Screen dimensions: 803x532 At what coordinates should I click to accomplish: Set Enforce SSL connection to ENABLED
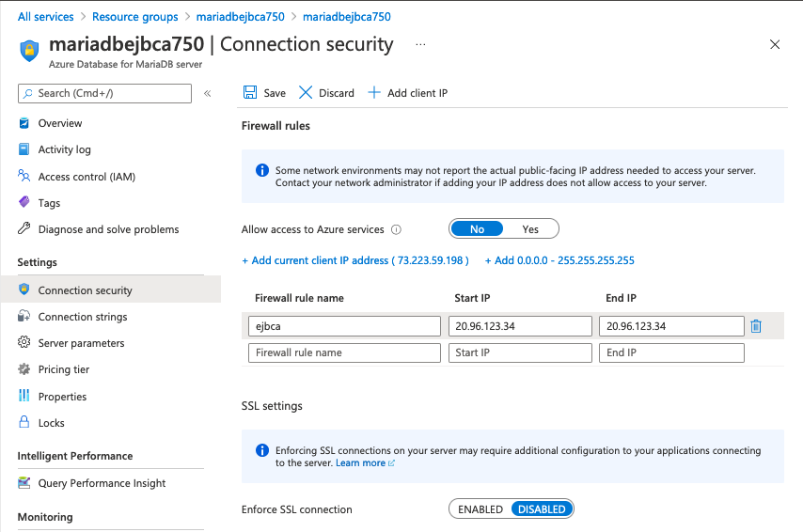point(480,509)
